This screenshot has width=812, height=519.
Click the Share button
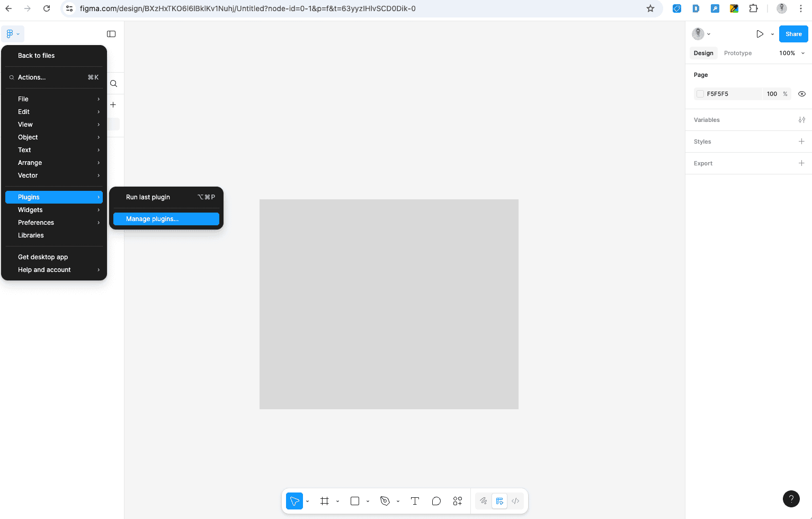793,33
